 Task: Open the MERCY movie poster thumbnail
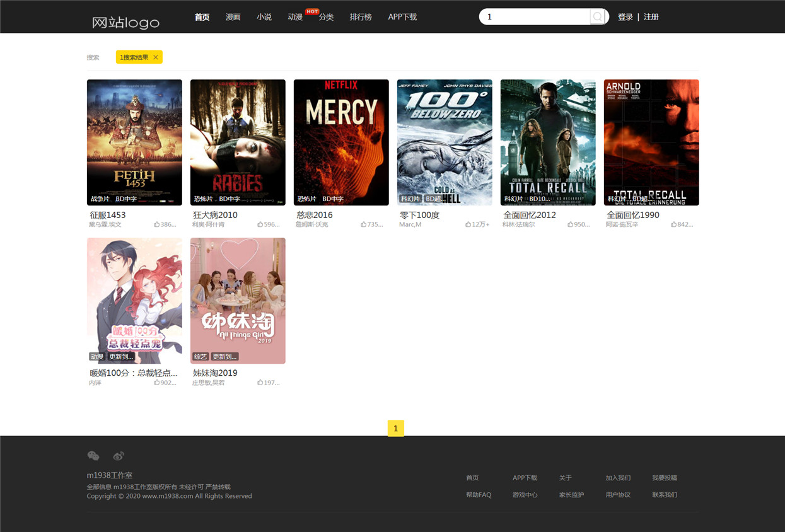pyautogui.click(x=341, y=142)
